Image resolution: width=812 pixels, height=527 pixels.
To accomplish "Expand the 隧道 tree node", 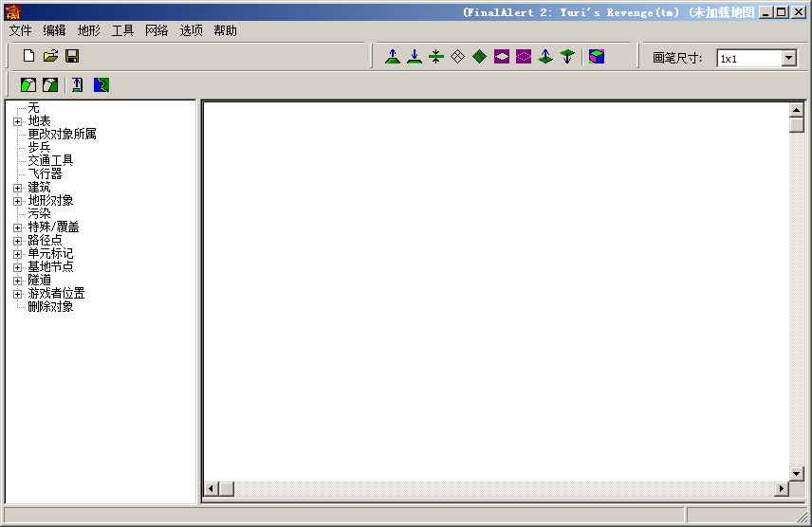I will 18,281.
